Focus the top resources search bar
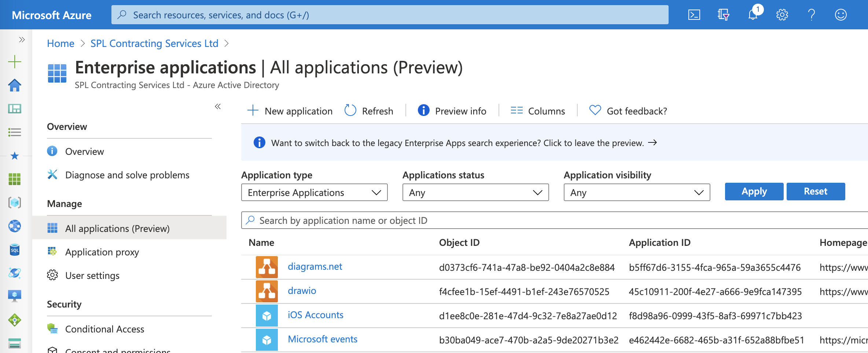The width and height of the screenshot is (868, 353). click(x=390, y=15)
